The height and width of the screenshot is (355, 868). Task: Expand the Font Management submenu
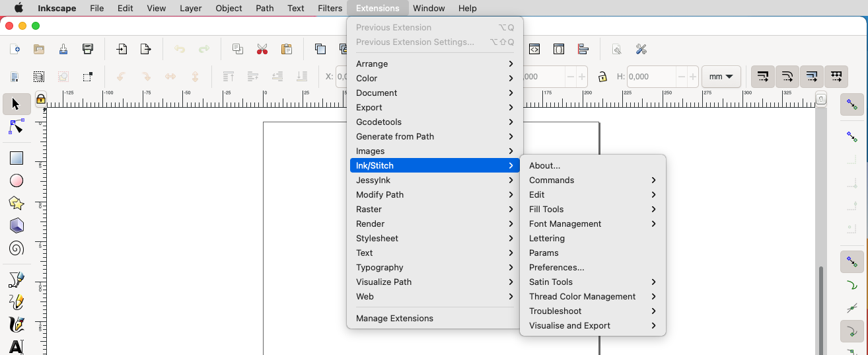(x=593, y=223)
